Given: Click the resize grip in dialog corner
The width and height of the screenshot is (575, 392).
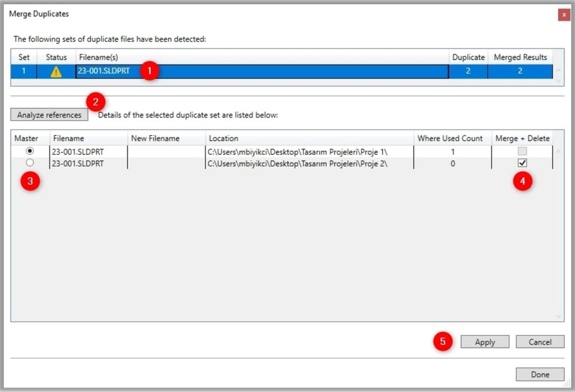Looking at the screenshot, I should coord(566,384).
